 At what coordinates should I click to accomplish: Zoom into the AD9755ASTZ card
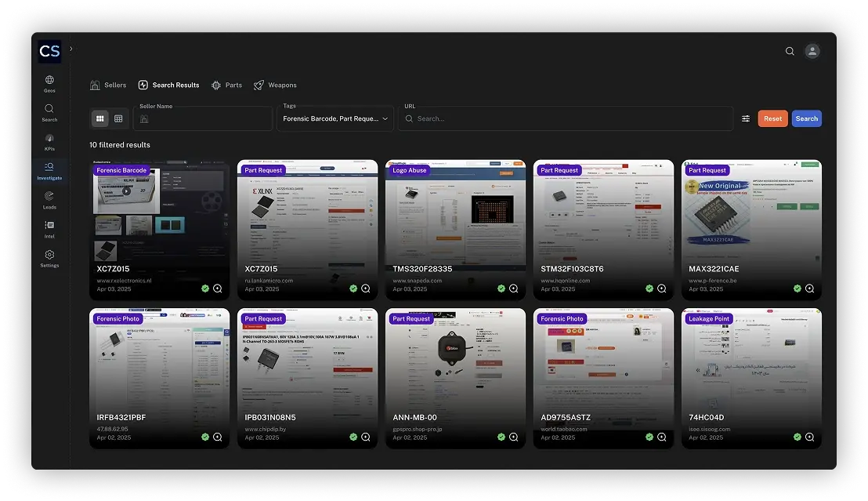tap(661, 437)
